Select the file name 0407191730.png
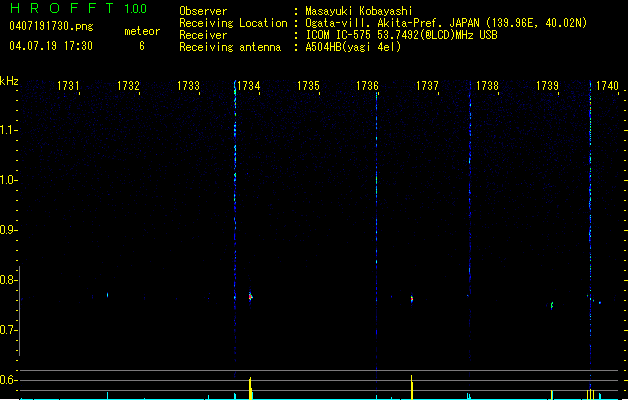Viewport: 629px width, 400px height. (51, 26)
